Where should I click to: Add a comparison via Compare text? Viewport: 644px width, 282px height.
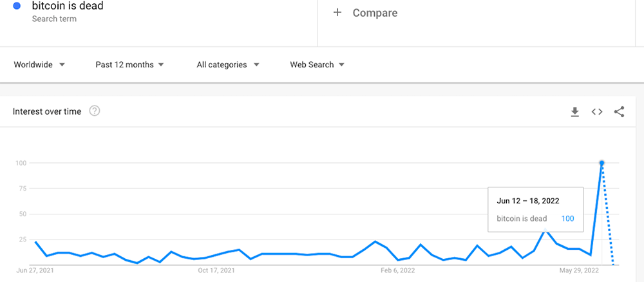[375, 13]
